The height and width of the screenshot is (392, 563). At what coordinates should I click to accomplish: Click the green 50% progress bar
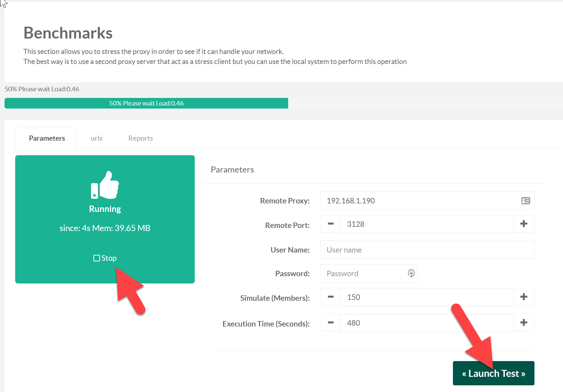point(146,103)
